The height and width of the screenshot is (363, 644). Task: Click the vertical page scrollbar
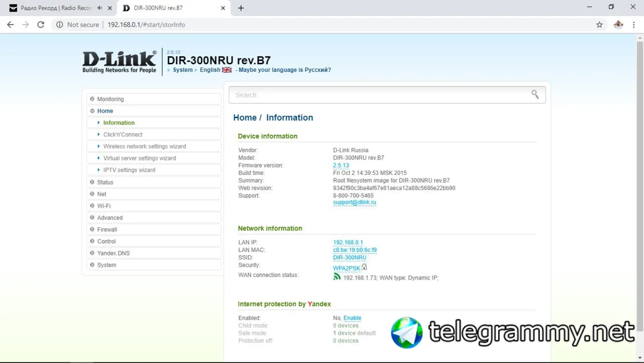click(x=640, y=186)
